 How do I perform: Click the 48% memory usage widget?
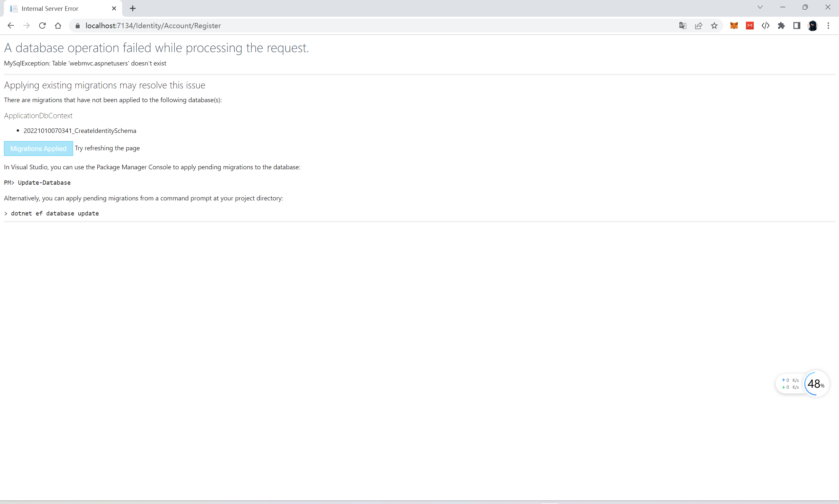point(815,384)
